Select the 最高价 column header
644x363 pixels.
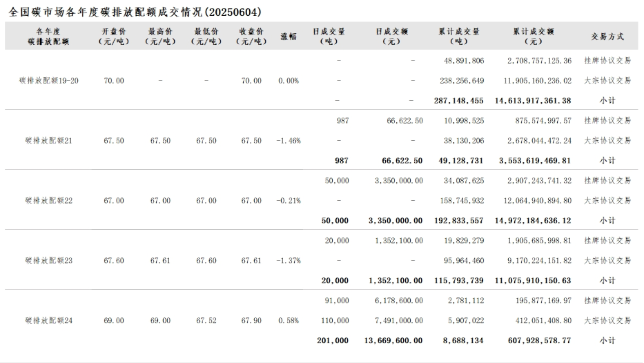160,36
